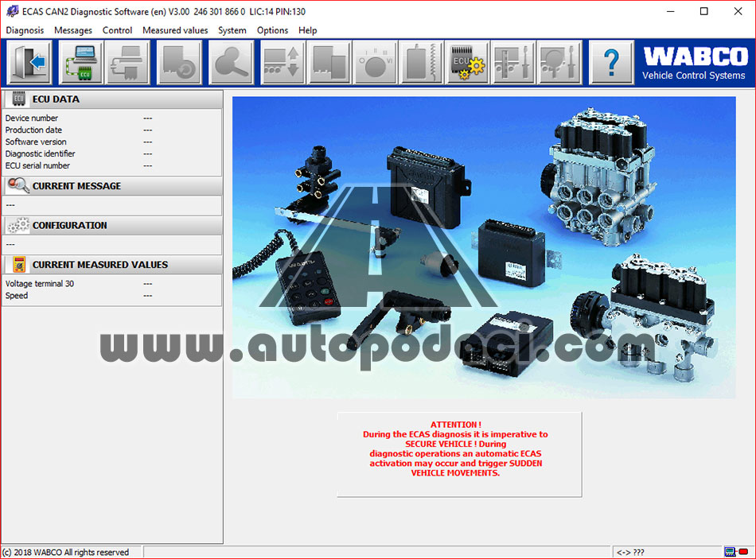756x559 pixels.
Task: Select the Voltage terminal 30 row
Action: pos(112,284)
